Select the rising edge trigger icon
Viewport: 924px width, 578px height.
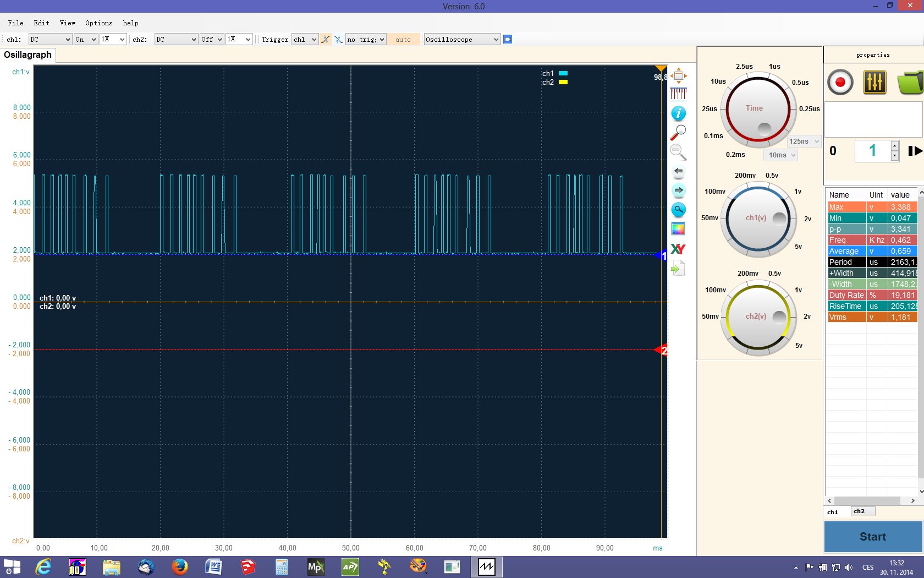coord(326,40)
